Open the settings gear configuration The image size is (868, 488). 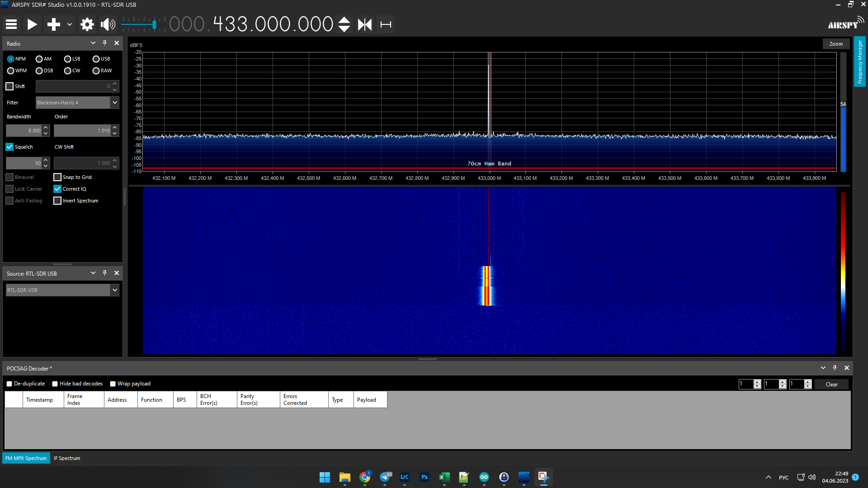pyautogui.click(x=87, y=24)
